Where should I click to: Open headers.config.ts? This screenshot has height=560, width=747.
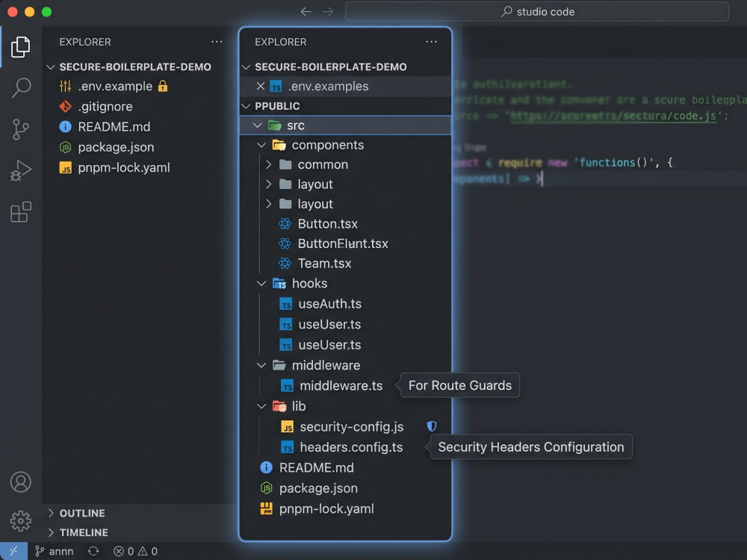351,447
